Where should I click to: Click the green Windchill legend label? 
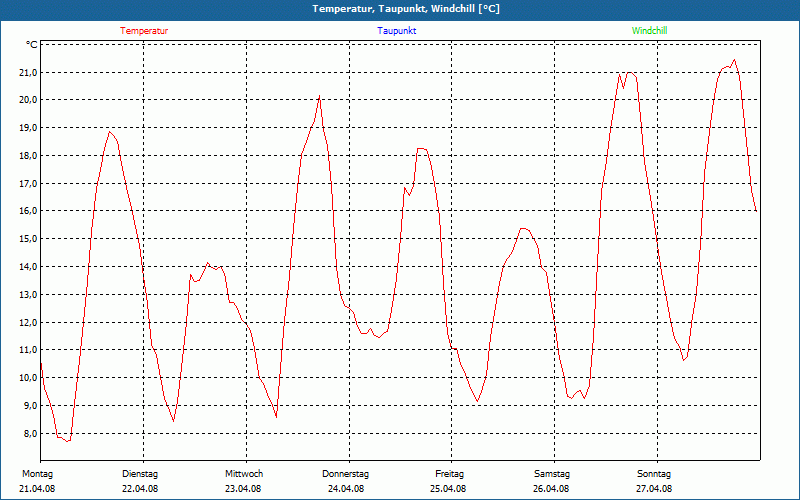pos(649,31)
